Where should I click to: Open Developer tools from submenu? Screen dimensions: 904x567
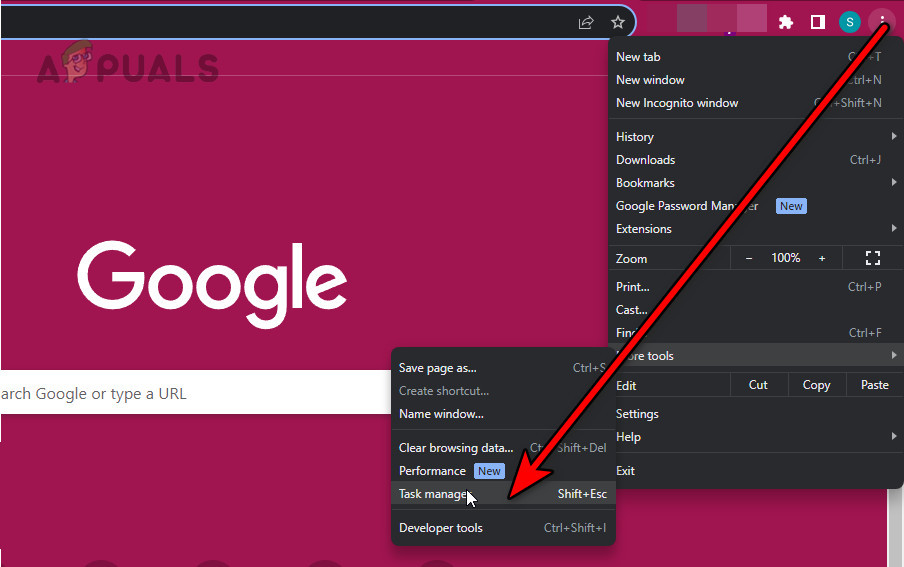(x=503, y=528)
